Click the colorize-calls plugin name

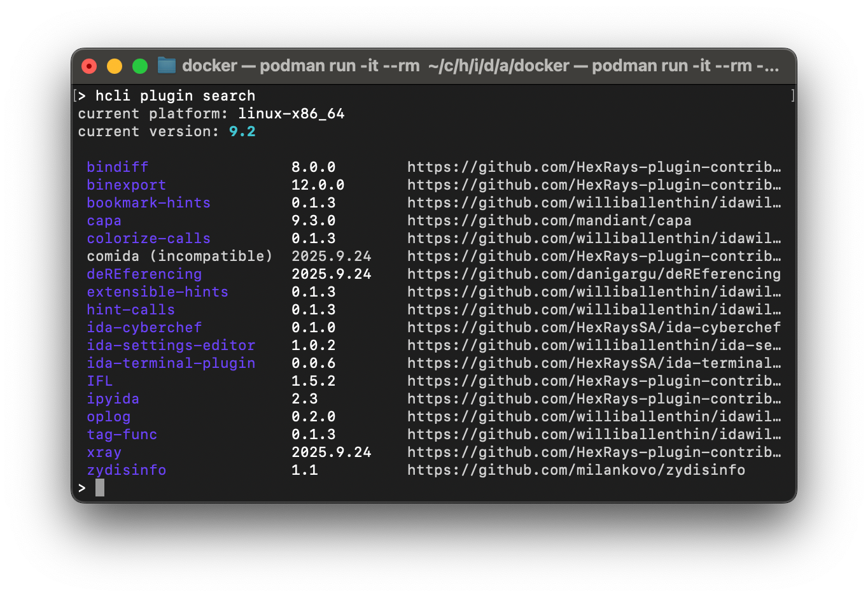pos(148,239)
